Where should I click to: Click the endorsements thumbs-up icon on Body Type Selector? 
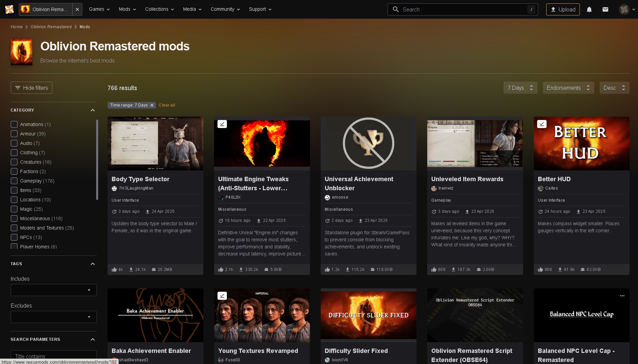tap(114, 270)
